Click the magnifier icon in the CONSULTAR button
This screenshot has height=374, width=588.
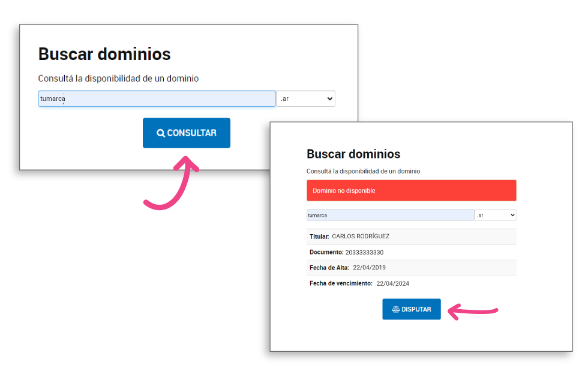tap(161, 133)
